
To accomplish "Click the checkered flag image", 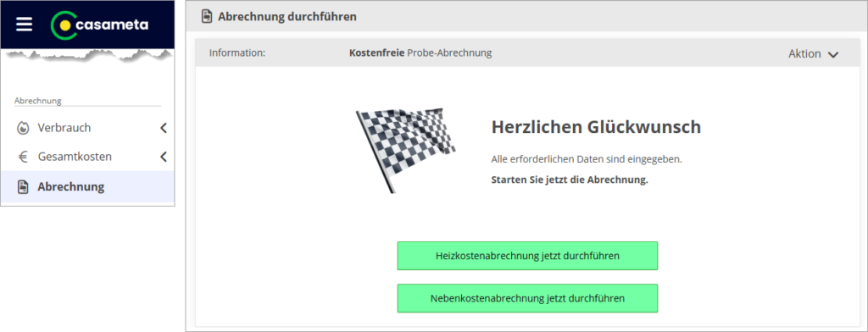I will coord(406,150).
